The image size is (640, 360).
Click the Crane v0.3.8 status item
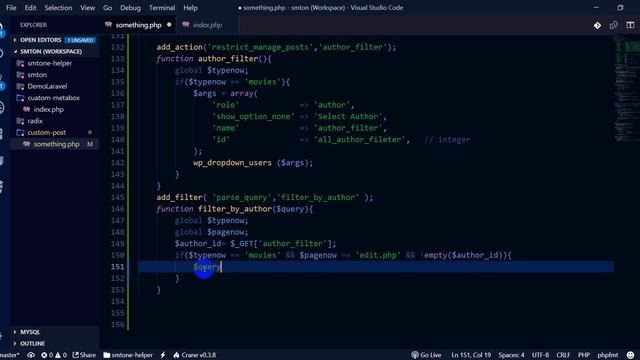coord(195,355)
